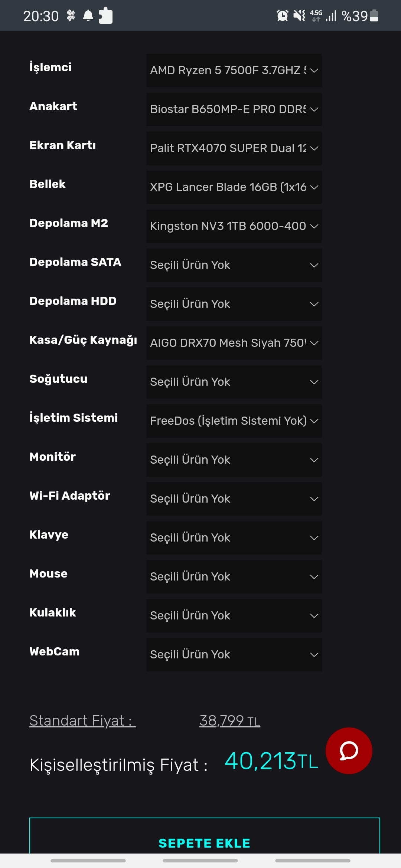
Task: Choose a Depolama SATA drive
Action: pos(234,265)
